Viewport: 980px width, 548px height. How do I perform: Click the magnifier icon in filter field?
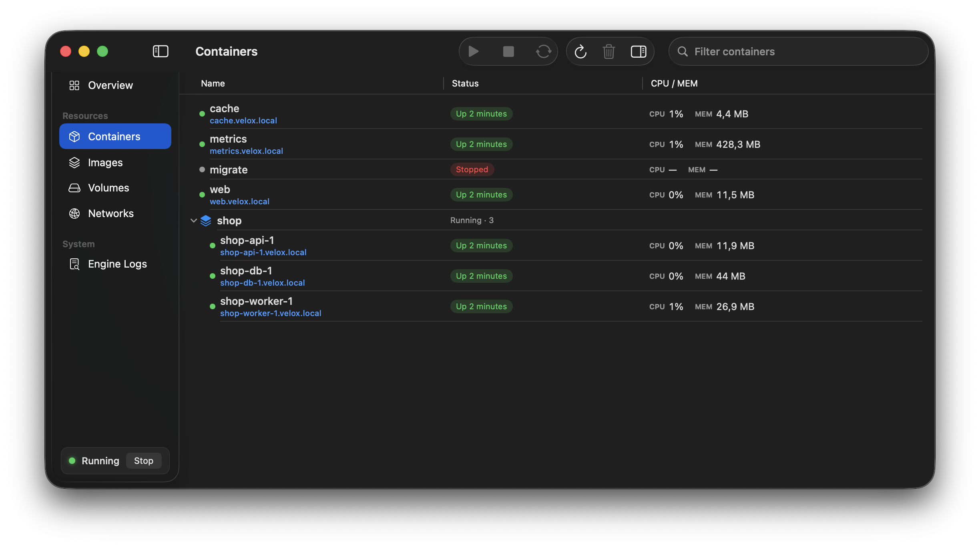coord(683,51)
